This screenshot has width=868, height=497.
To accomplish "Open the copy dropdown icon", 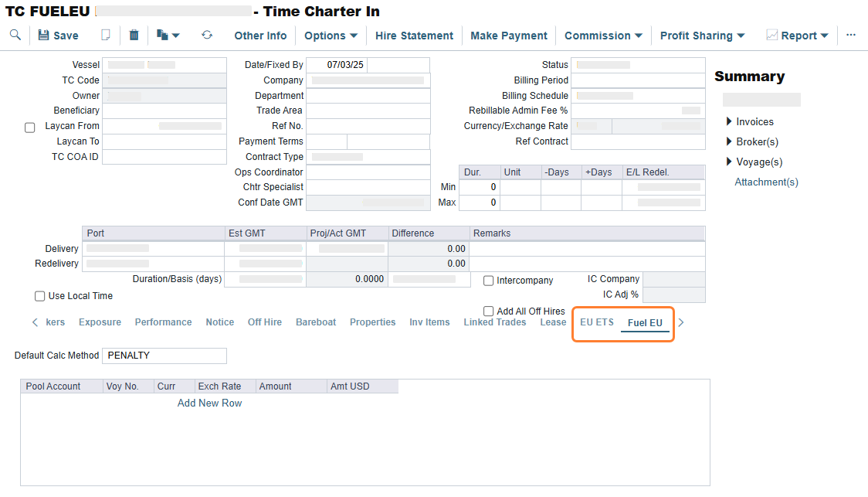I will click(168, 36).
